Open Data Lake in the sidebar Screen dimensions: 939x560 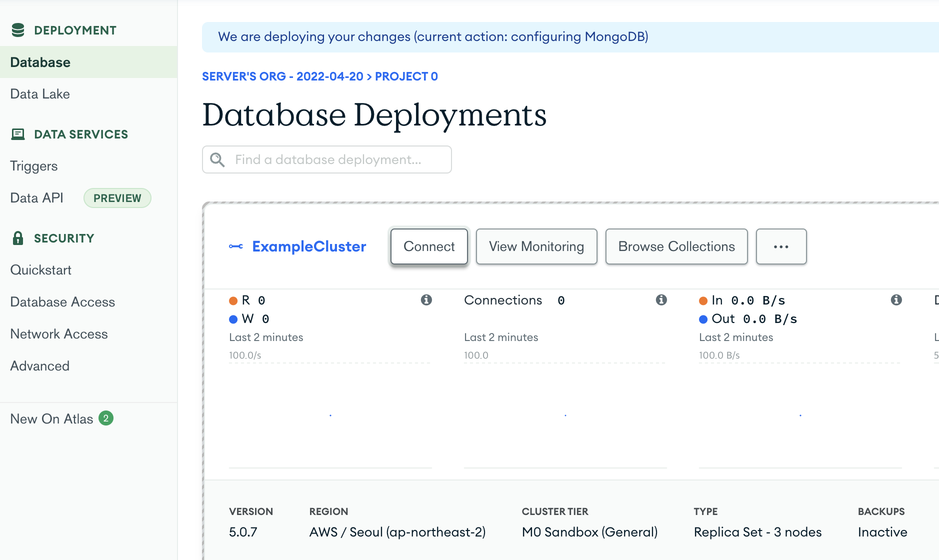[x=40, y=94]
